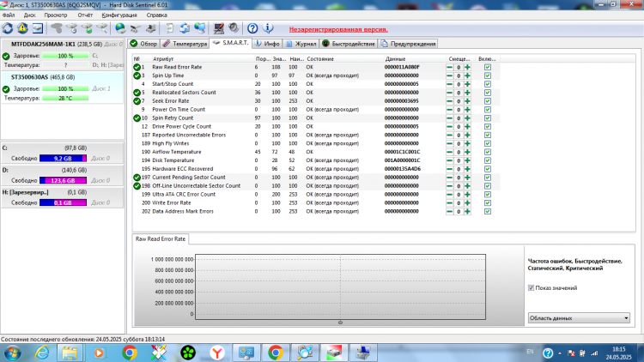
Task: Select the Ultra ATA CRC Error Count row
Action: [x=316, y=194]
